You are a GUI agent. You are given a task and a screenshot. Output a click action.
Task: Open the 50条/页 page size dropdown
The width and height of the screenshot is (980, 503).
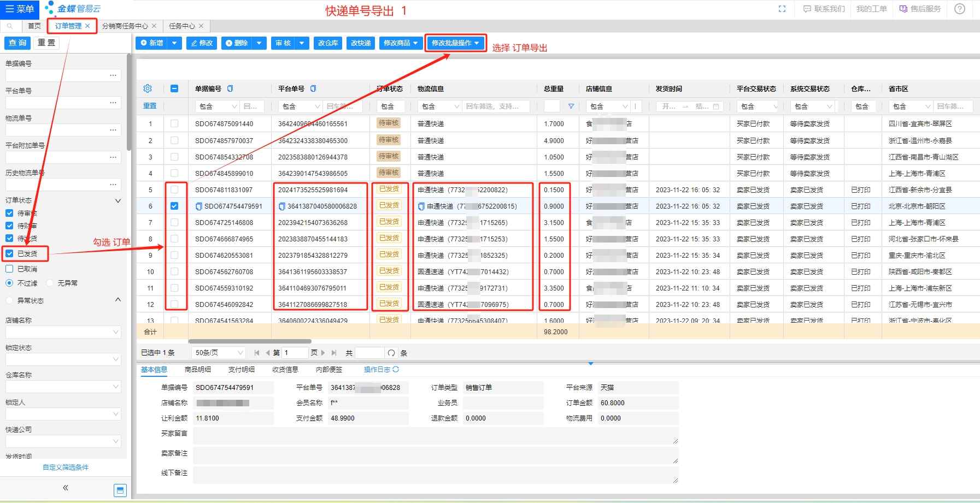point(218,353)
